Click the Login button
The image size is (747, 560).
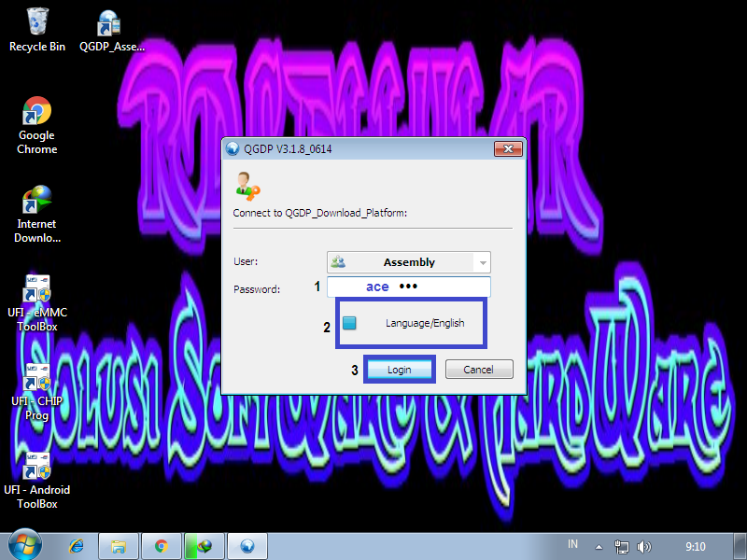[400, 370]
